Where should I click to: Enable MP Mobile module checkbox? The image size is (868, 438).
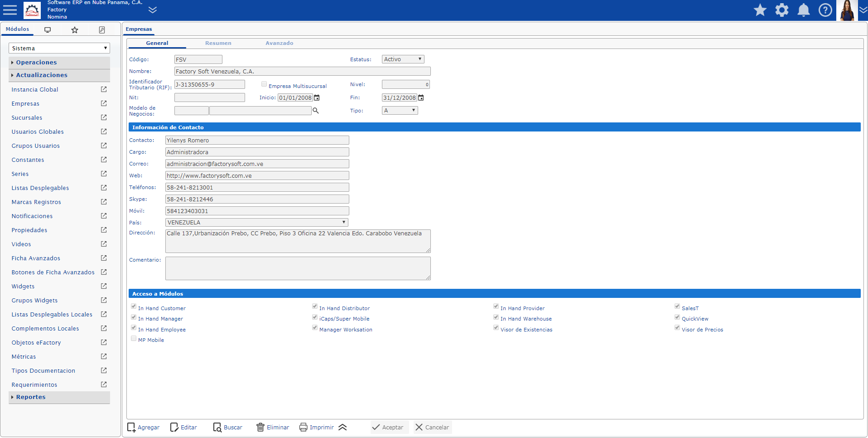(134, 339)
